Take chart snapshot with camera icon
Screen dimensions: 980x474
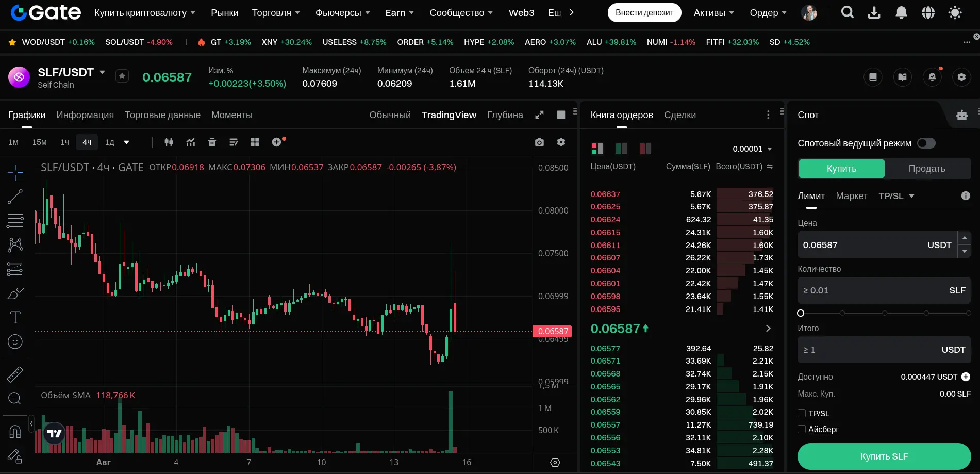(539, 142)
